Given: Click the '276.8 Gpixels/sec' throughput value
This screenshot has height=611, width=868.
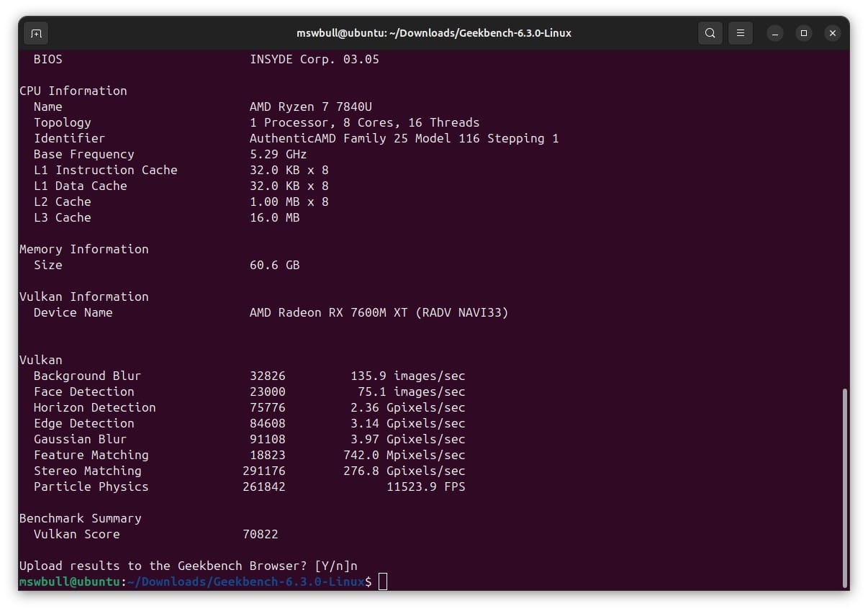Looking at the screenshot, I should click(x=404, y=471).
